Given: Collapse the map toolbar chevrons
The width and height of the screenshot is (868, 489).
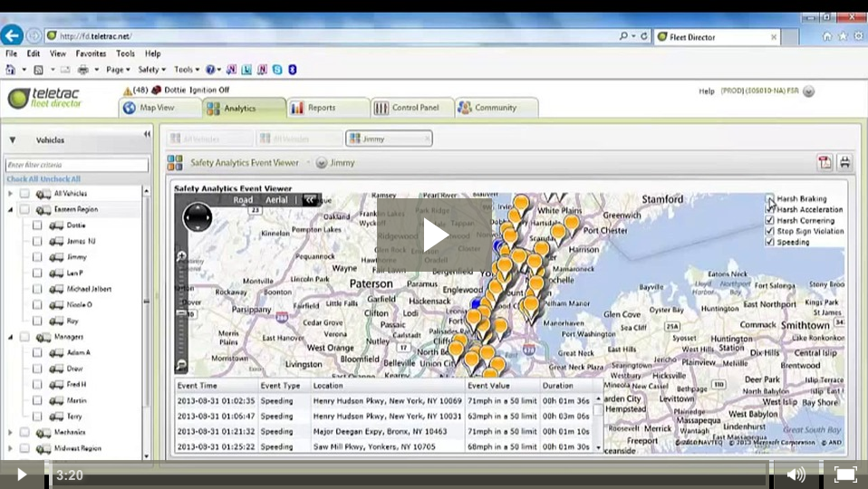Looking at the screenshot, I should (311, 200).
